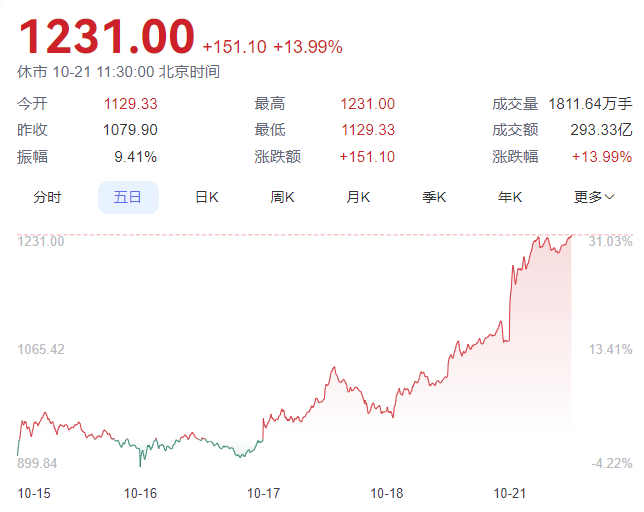This screenshot has height=512, width=644.
Task: Open the 年K yearly chart
Action: (x=510, y=197)
